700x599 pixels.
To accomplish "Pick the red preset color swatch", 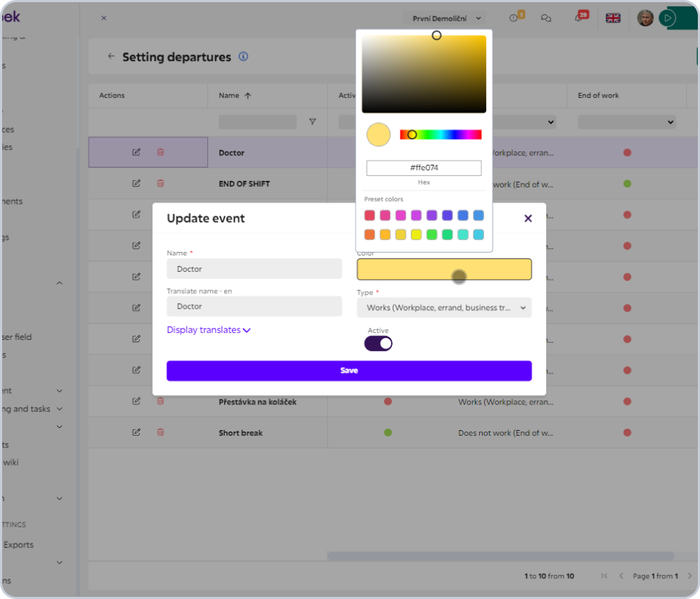I will point(369,216).
